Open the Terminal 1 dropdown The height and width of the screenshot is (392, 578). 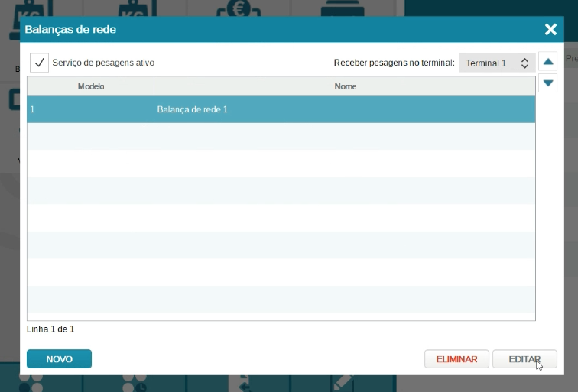click(497, 63)
